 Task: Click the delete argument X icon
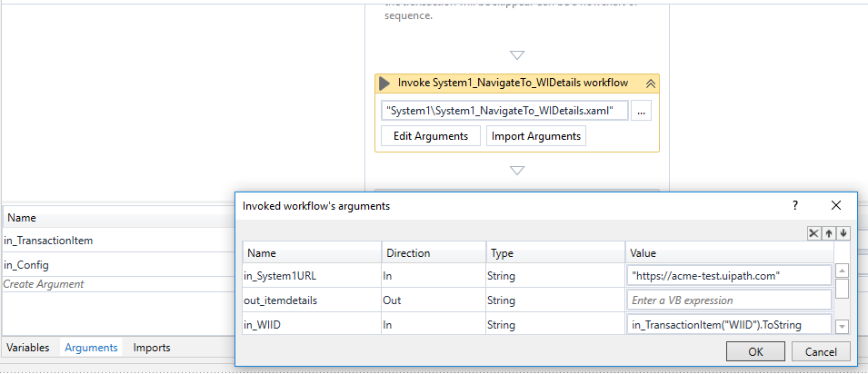pos(815,233)
